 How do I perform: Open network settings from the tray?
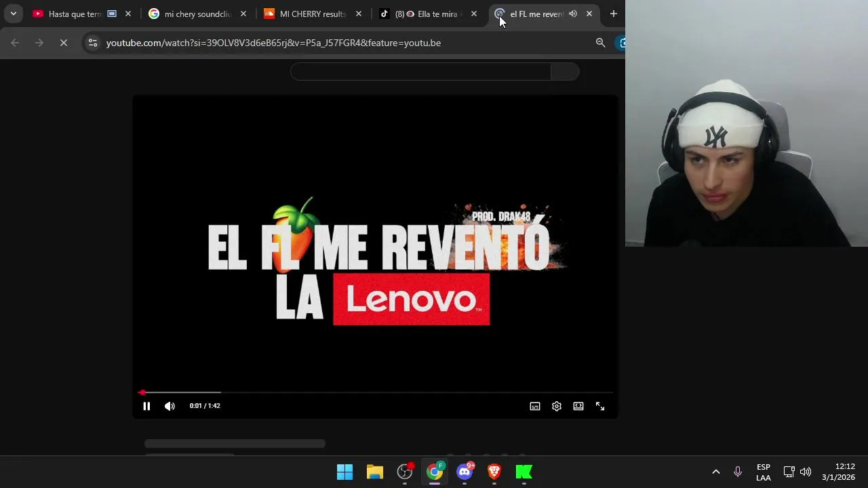(x=789, y=472)
